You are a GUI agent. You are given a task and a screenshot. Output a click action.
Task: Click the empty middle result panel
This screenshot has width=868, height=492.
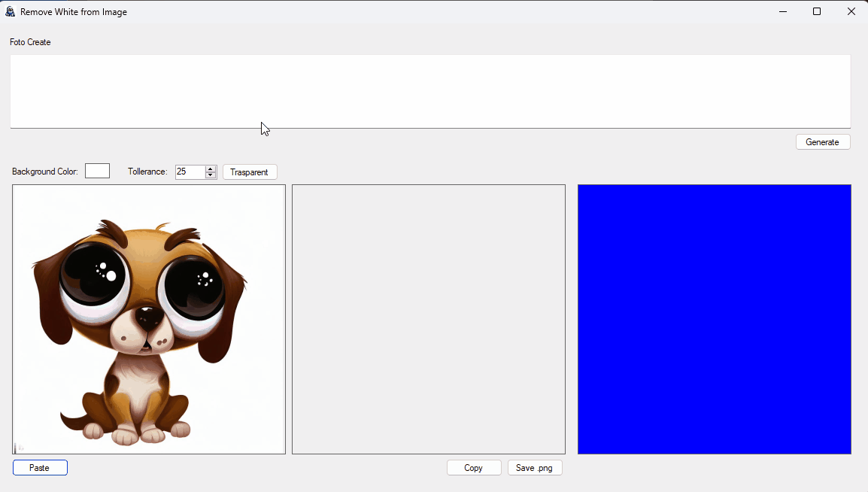point(429,319)
